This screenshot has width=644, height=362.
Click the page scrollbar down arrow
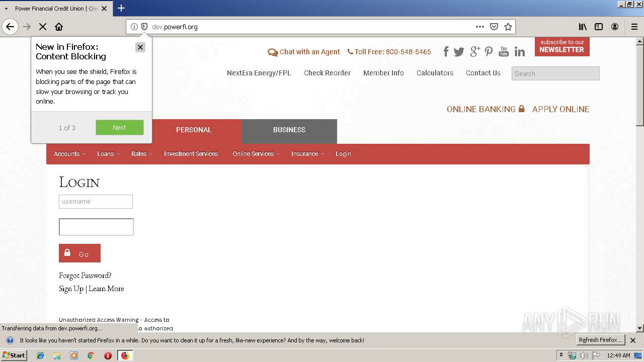(640, 328)
